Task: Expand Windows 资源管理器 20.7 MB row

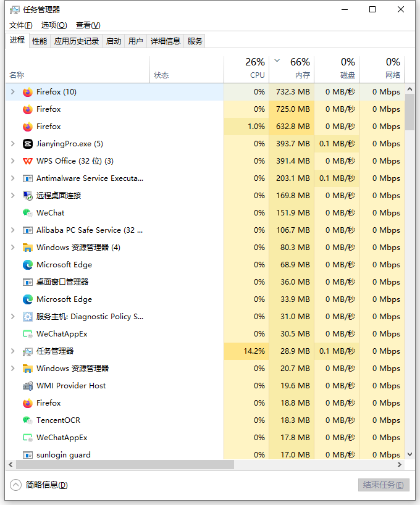Action: [12, 369]
